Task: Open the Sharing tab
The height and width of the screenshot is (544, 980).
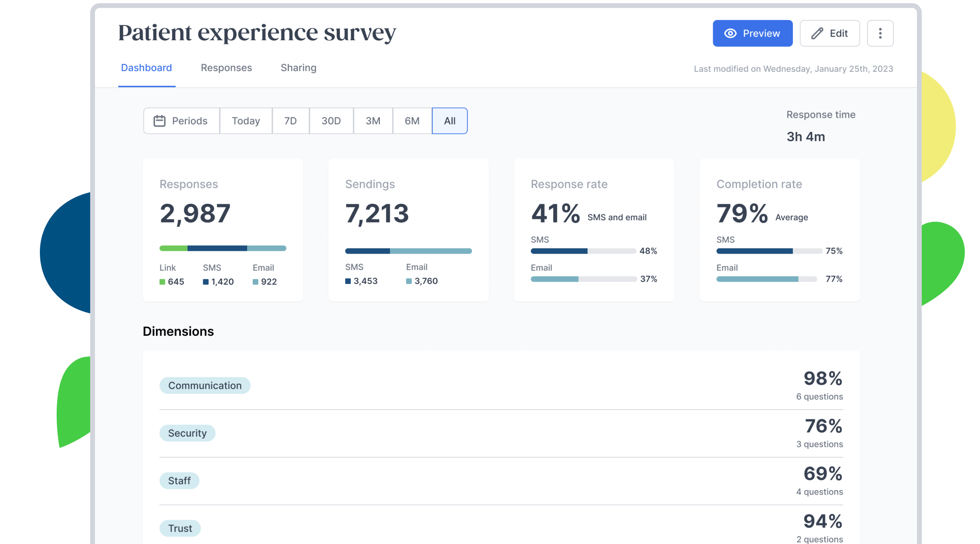Action: click(298, 68)
